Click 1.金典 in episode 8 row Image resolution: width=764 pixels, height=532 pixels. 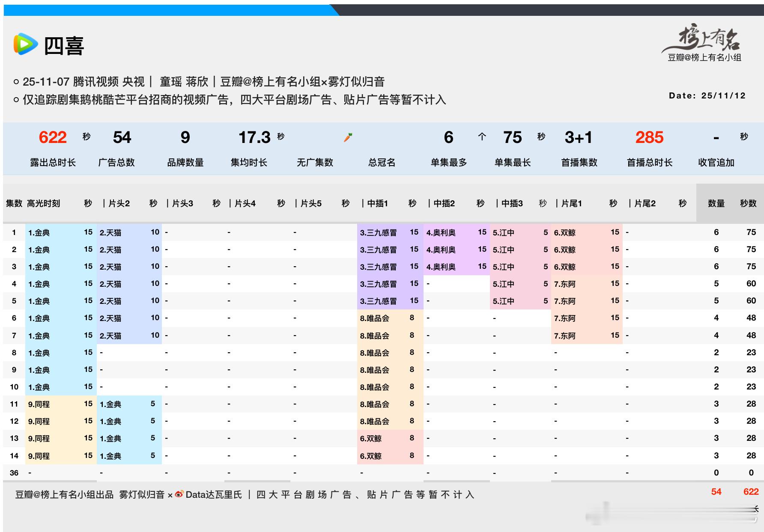[x=39, y=353]
